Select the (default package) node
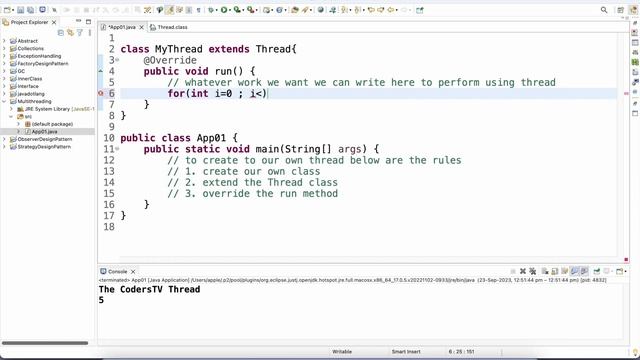 tap(52, 124)
